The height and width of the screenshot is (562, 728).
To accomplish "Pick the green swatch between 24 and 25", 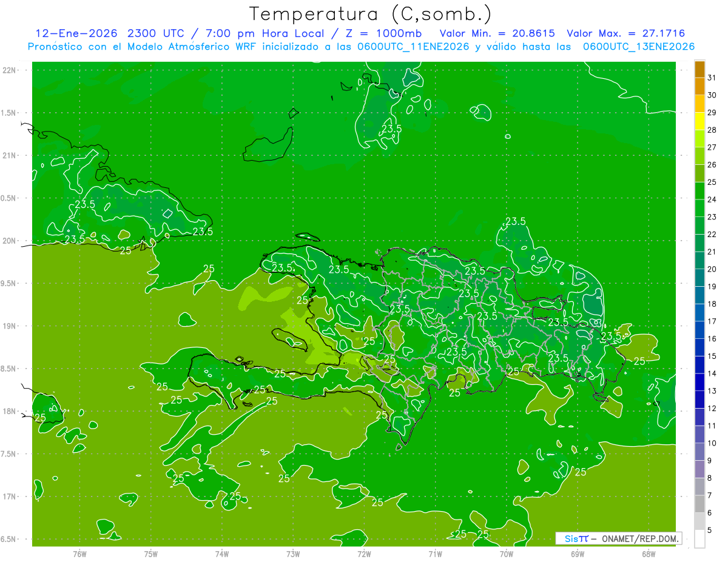I will point(699,191).
